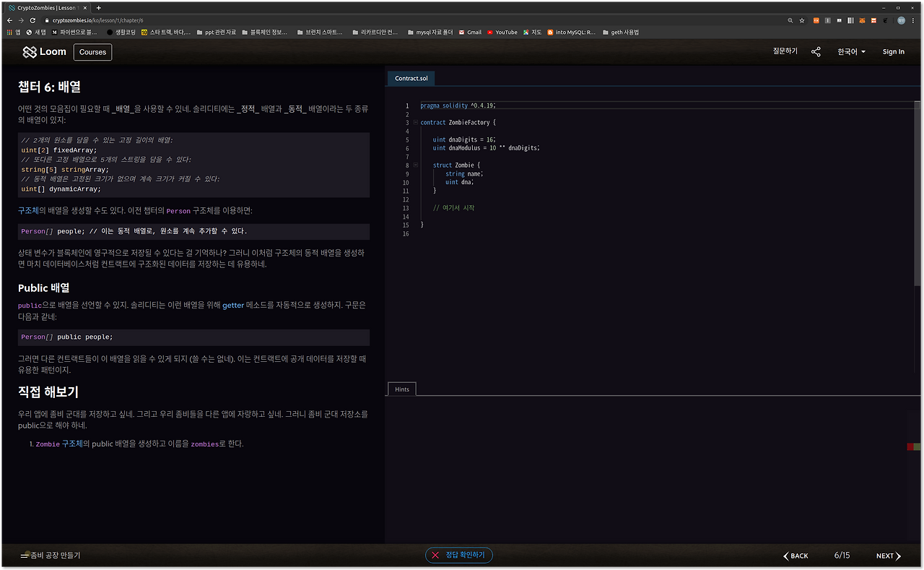Open the 브런치 스마트 bookmark folder
Viewport: 924px width, 570px height.
[320, 33]
